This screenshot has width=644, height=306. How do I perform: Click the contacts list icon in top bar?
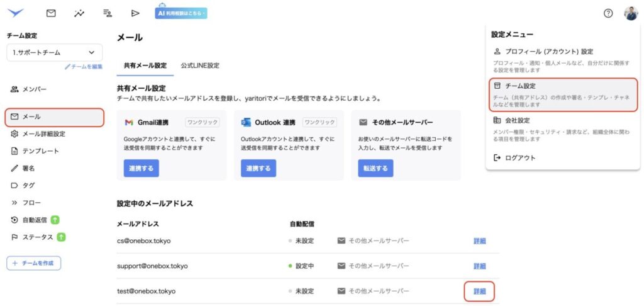click(108, 13)
